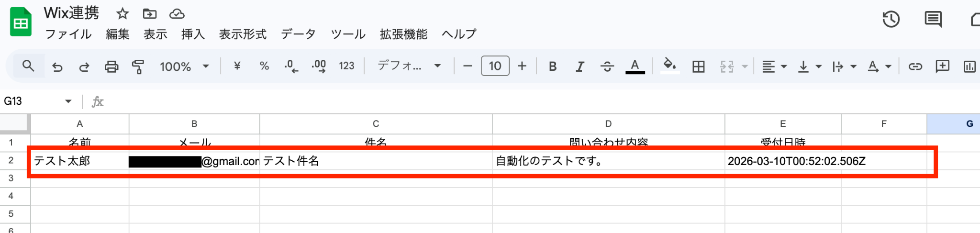Click the plus button to increase font size
980x233 pixels.
[x=522, y=66]
